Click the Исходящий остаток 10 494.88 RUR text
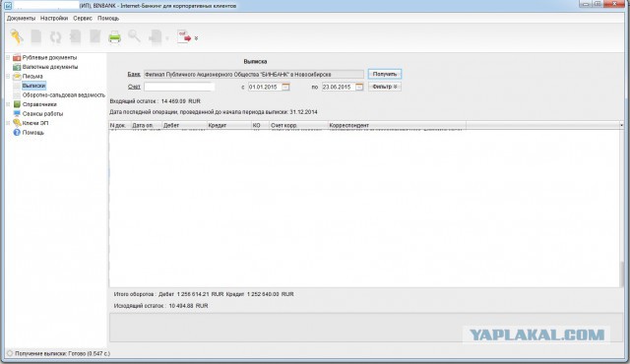 point(160,306)
